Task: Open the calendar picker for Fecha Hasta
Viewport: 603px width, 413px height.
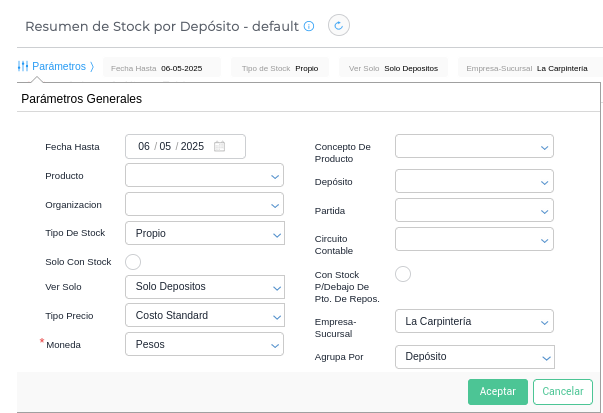Action: (x=220, y=146)
